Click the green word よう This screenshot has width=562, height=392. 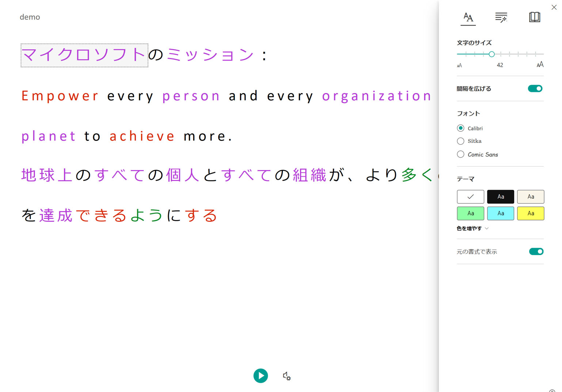(147, 215)
